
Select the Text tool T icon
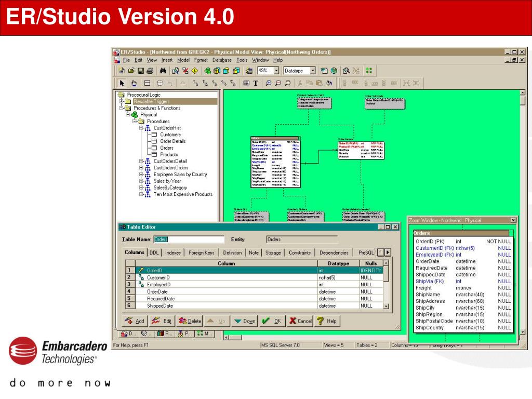256,83
